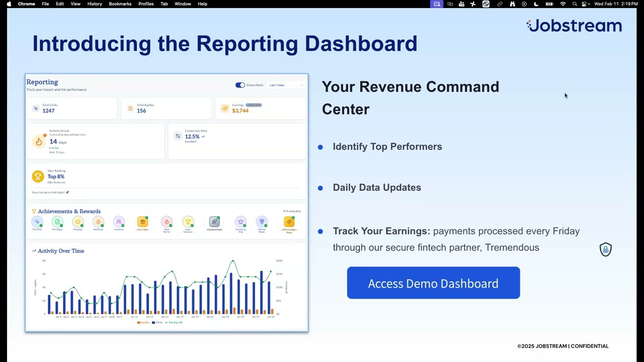The width and height of the screenshot is (644, 362).
Task: Click the +20% Earnings swag badge
Action: (x=289, y=222)
